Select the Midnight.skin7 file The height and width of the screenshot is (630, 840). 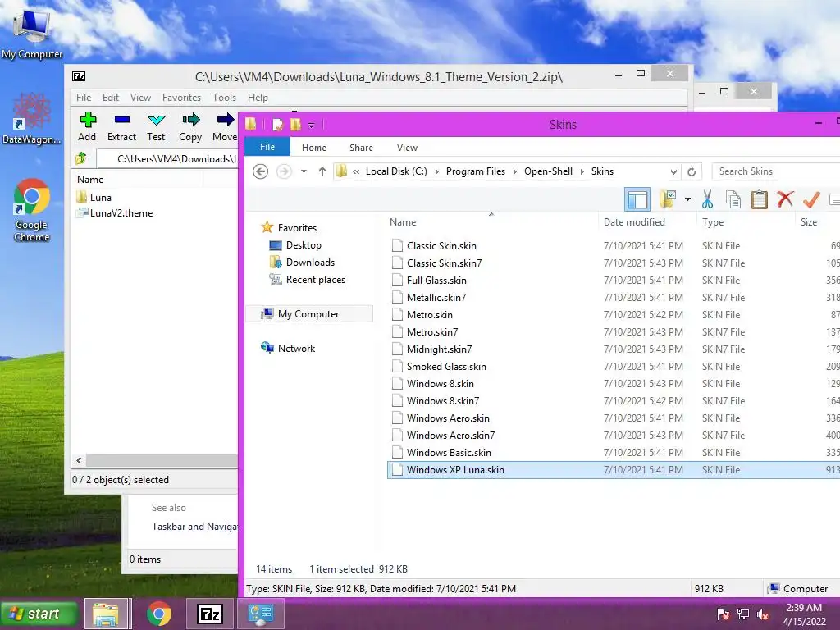click(x=440, y=349)
